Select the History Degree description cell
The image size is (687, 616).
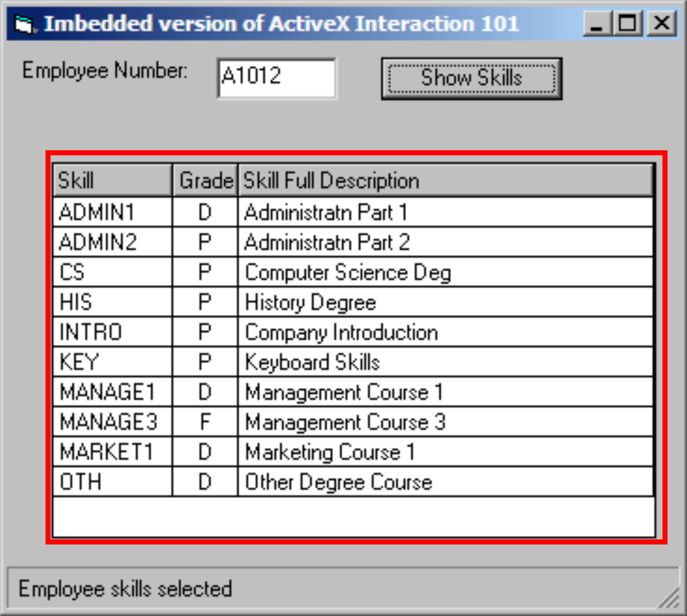click(x=445, y=302)
